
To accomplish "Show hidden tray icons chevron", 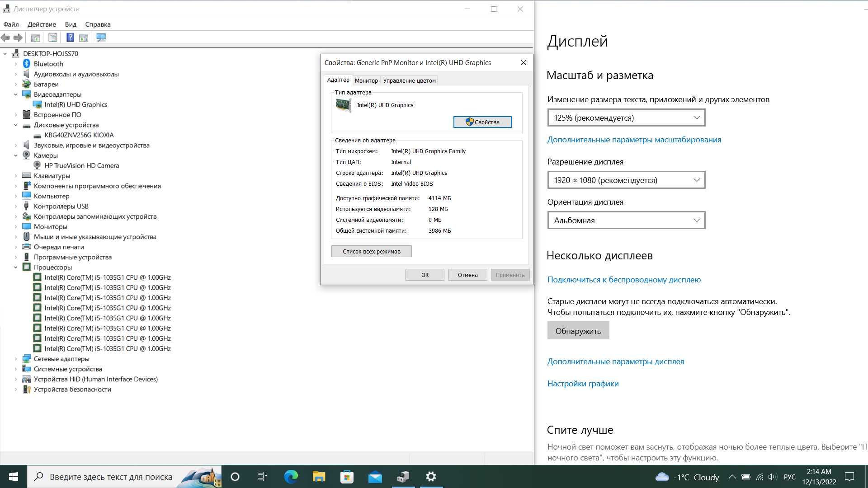I will tap(732, 477).
